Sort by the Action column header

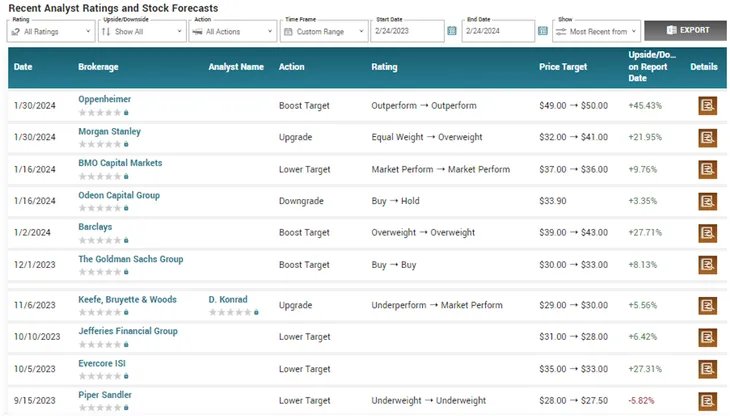291,67
